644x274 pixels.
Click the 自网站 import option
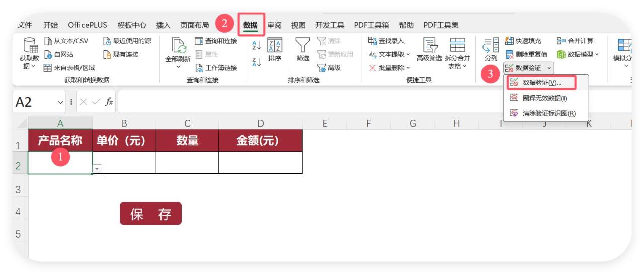[59, 54]
